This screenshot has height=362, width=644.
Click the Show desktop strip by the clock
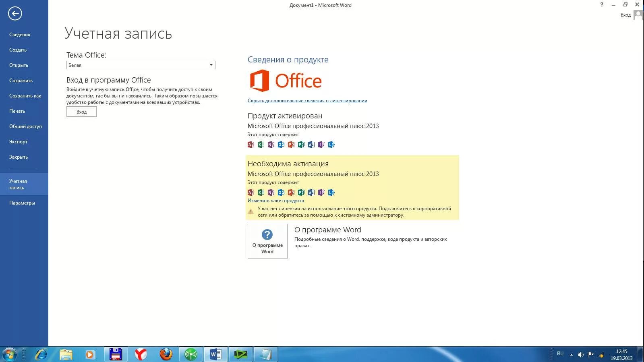pos(641,354)
